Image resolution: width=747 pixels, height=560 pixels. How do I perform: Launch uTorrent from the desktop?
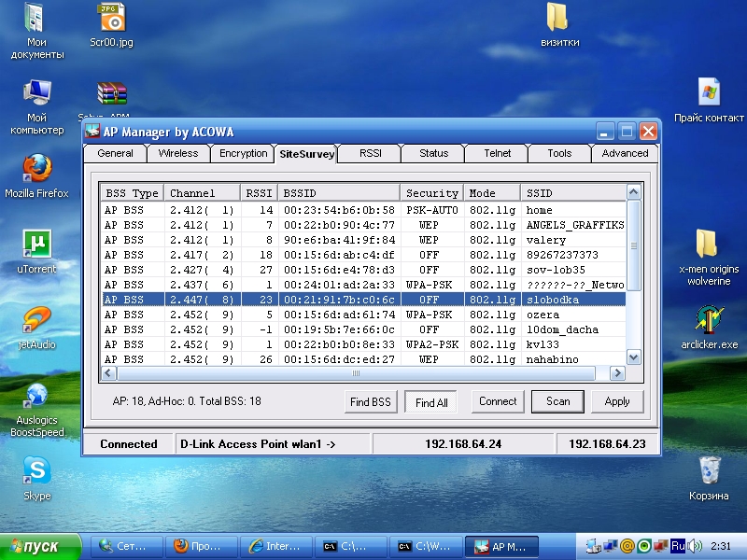coord(36,245)
